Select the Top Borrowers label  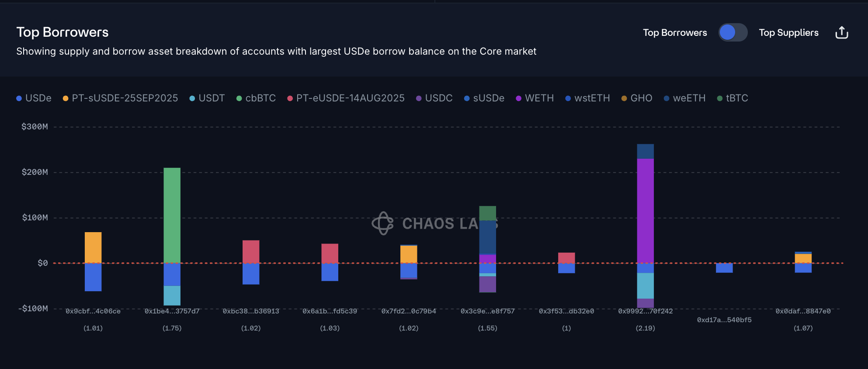675,33
